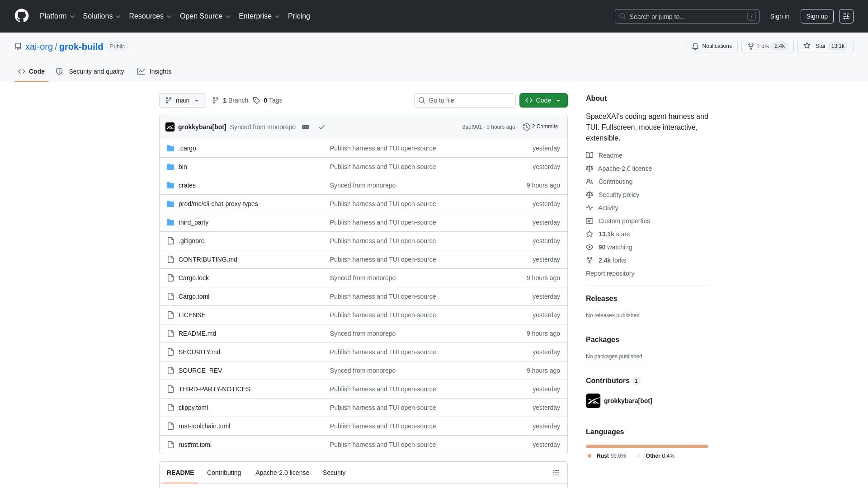
Task: Click the book icon beside Readme
Action: (x=590, y=155)
